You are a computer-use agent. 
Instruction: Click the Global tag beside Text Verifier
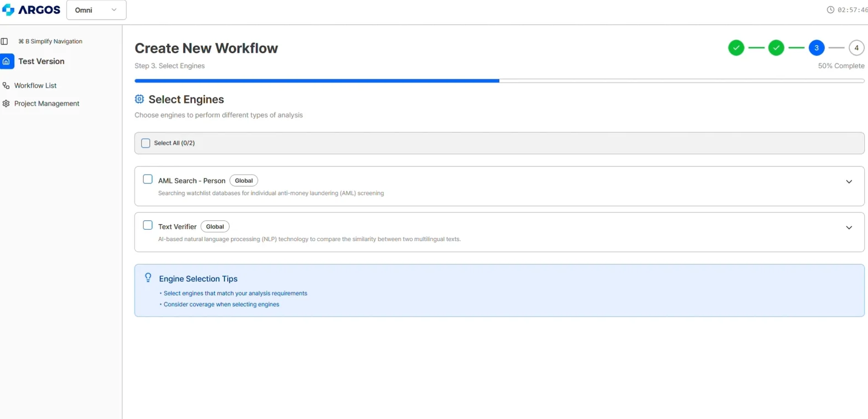tap(215, 227)
